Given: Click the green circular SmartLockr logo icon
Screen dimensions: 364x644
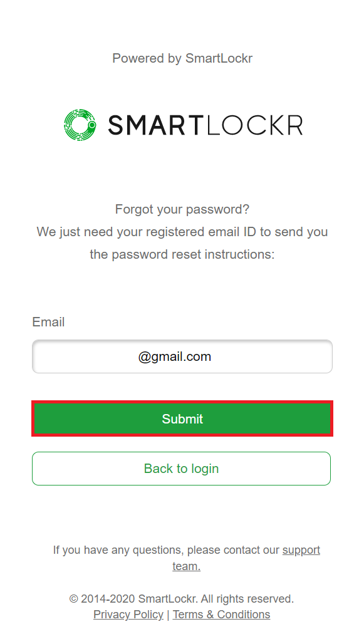Looking at the screenshot, I should coord(80,125).
